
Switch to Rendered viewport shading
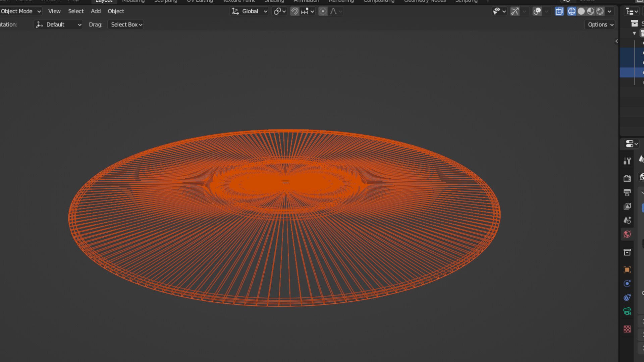coord(600,11)
